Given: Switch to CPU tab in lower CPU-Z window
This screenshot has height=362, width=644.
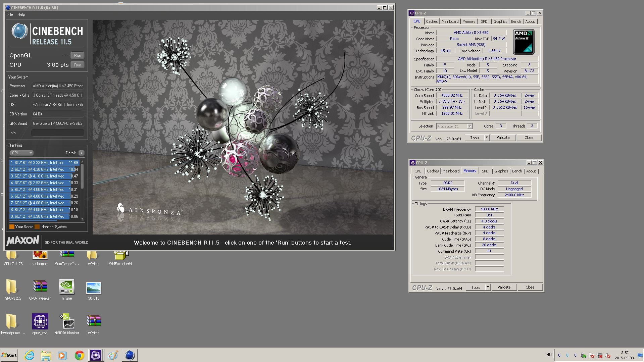Looking at the screenshot, I should pos(418,171).
